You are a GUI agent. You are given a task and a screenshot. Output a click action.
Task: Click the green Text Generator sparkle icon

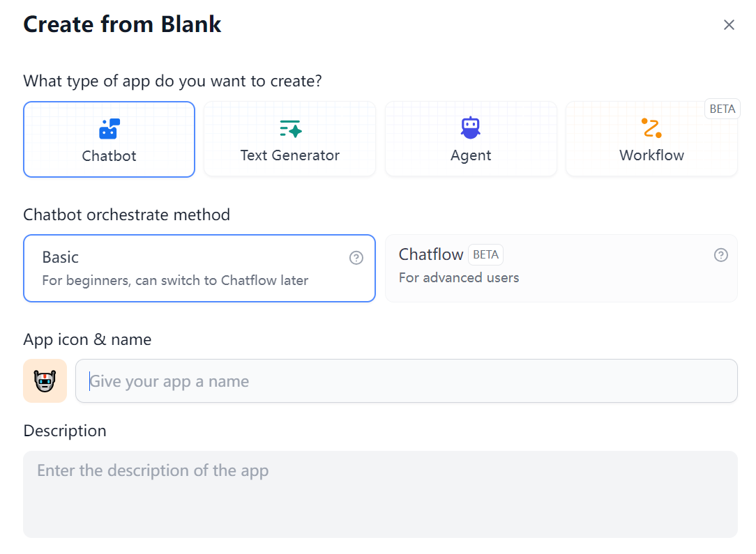tap(290, 129)
